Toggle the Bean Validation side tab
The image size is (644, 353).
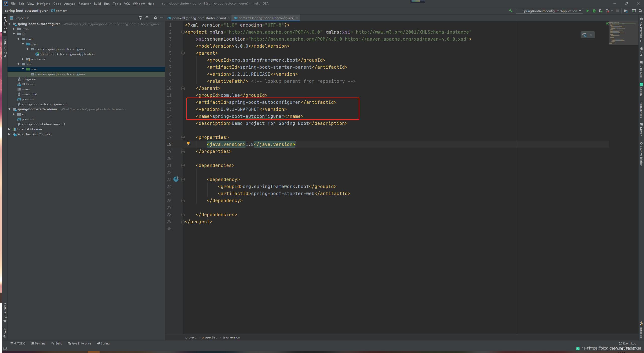pyautogui.click(x=641, y=154)
